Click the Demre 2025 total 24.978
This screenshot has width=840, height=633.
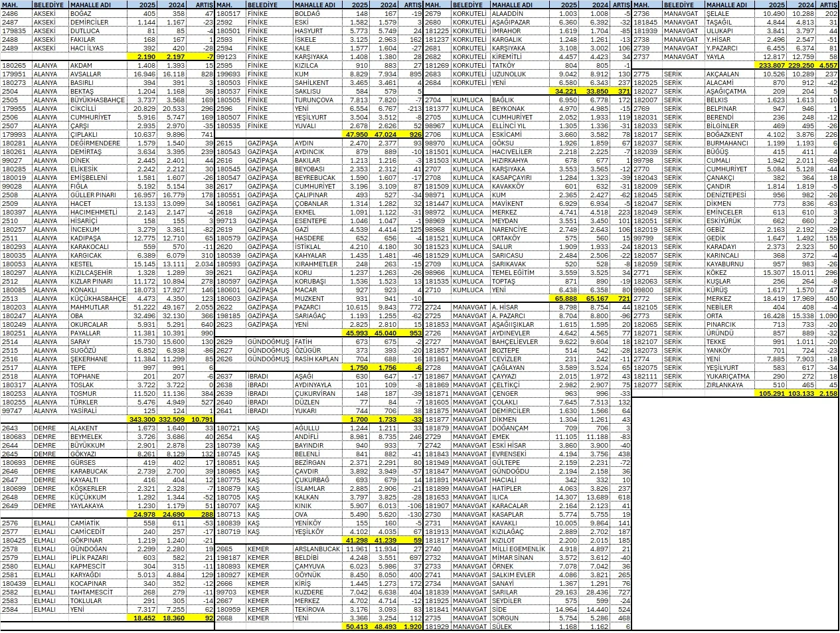coord(142,514)
